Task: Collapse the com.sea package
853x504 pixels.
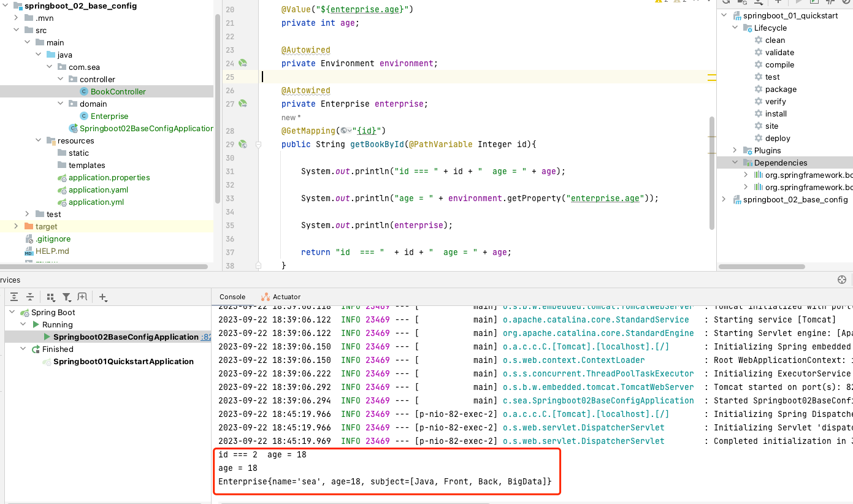Action: [49, 67]
